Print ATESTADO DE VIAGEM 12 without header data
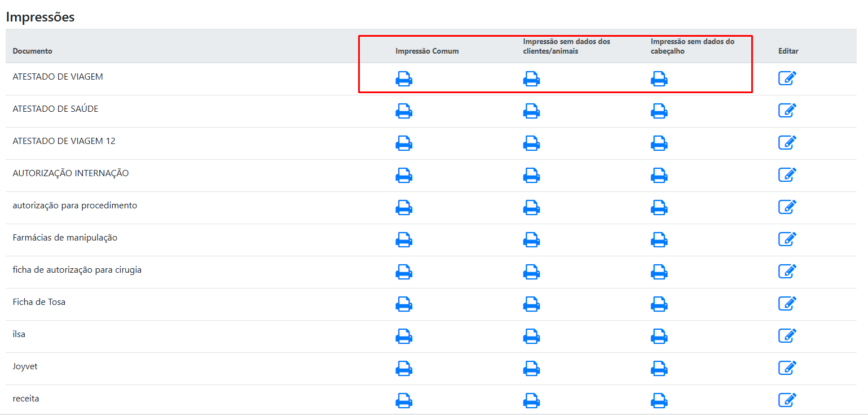 tap(659, 143)
